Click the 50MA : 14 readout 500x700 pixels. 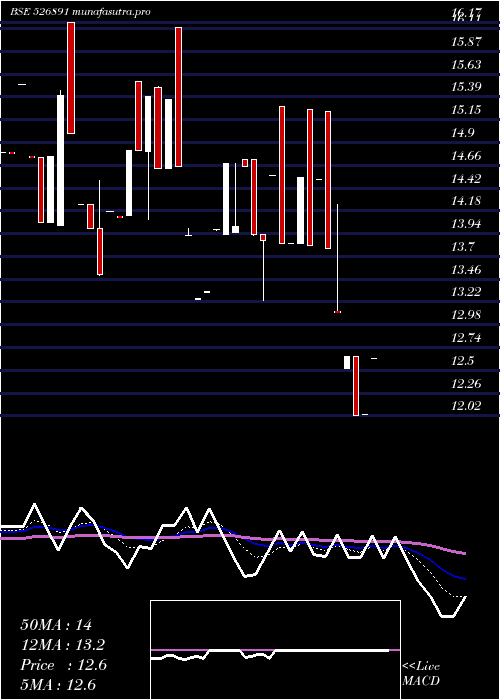[x=56, y=625]
